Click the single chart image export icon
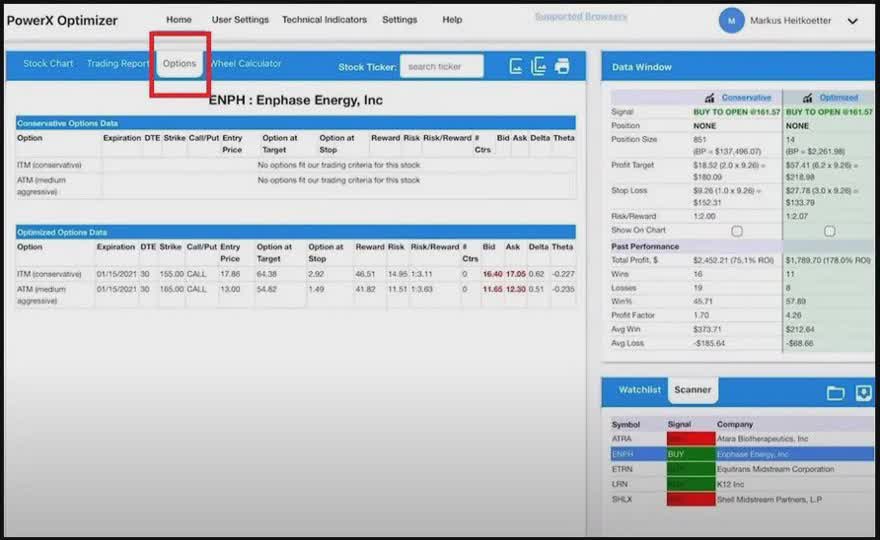The height and width of the screenshot is (540, 880). pyautogui.click(x=516, y=66)
